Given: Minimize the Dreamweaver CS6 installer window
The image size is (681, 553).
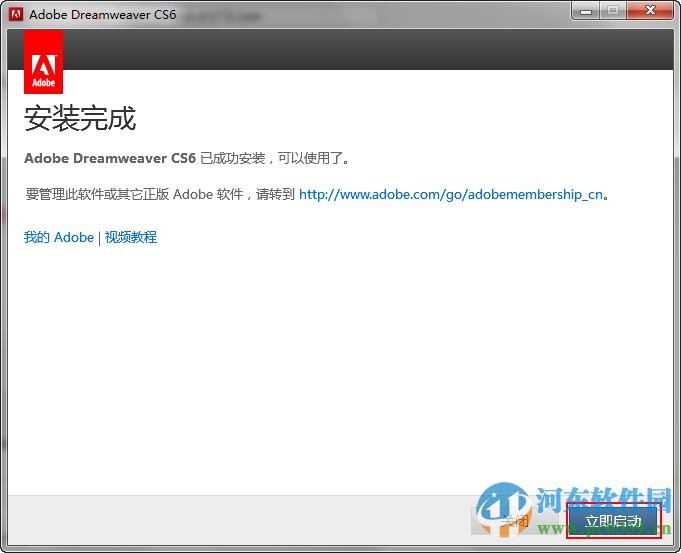Looking at the screenshot, I should click(x=585, y=11).
